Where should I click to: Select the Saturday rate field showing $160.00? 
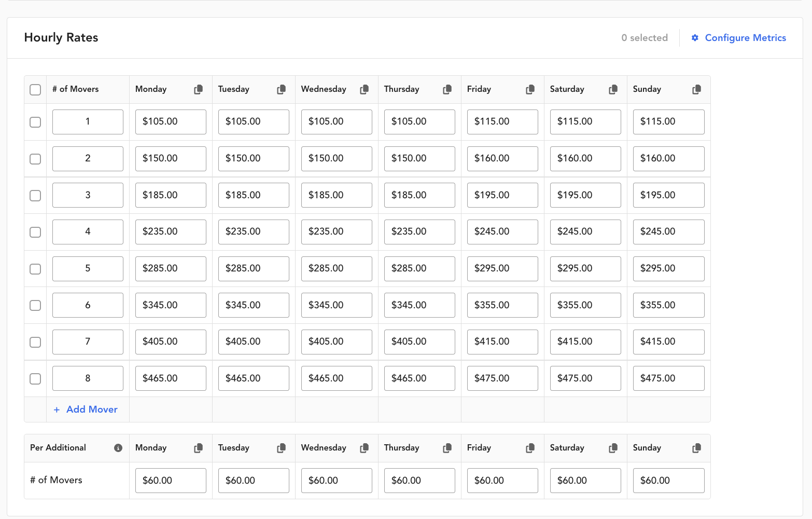click(x=585, y=159)
